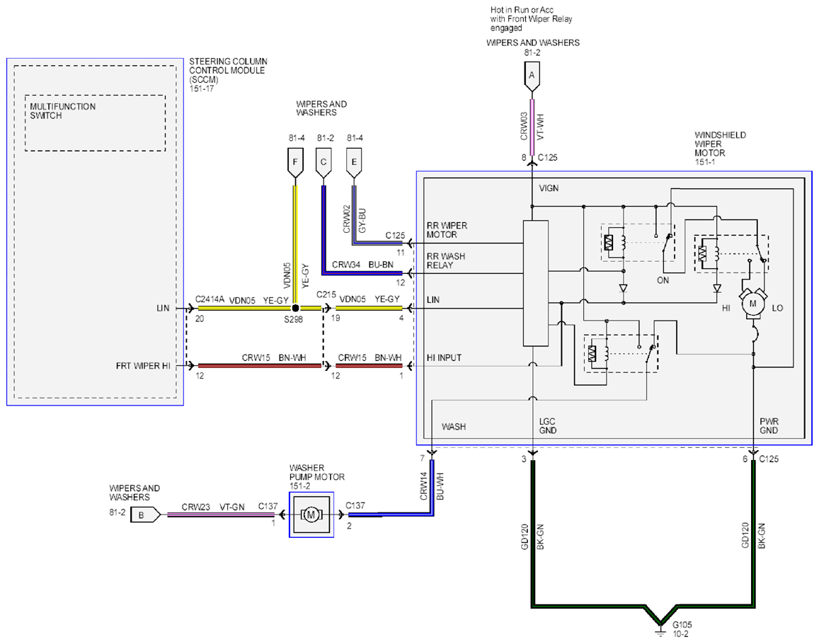
Task: Click the off-page connector F symbol
Action: (295, 163)
